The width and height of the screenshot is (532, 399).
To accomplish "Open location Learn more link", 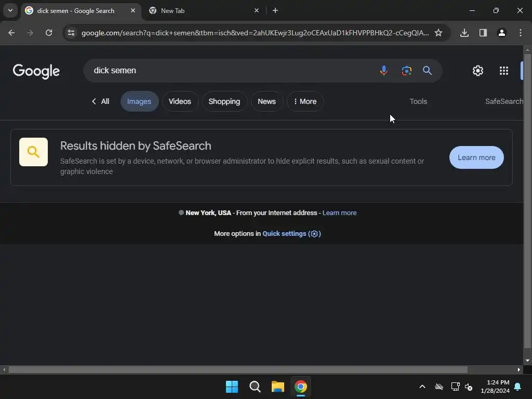I will 339,212.
